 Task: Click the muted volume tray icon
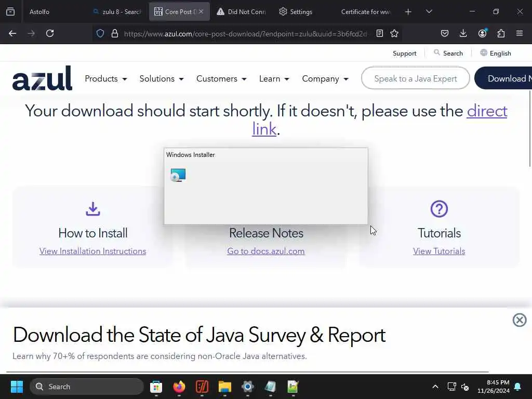pyautogui.click(x=465, y=387)
